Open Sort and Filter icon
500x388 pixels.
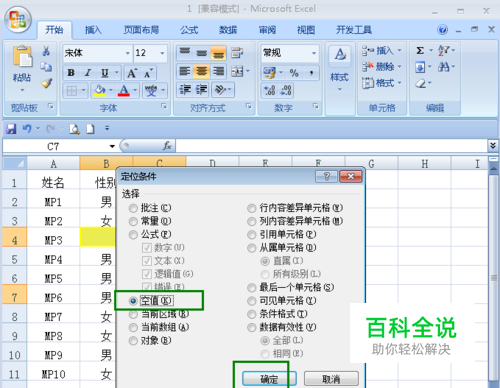click(x=444, y=51)
